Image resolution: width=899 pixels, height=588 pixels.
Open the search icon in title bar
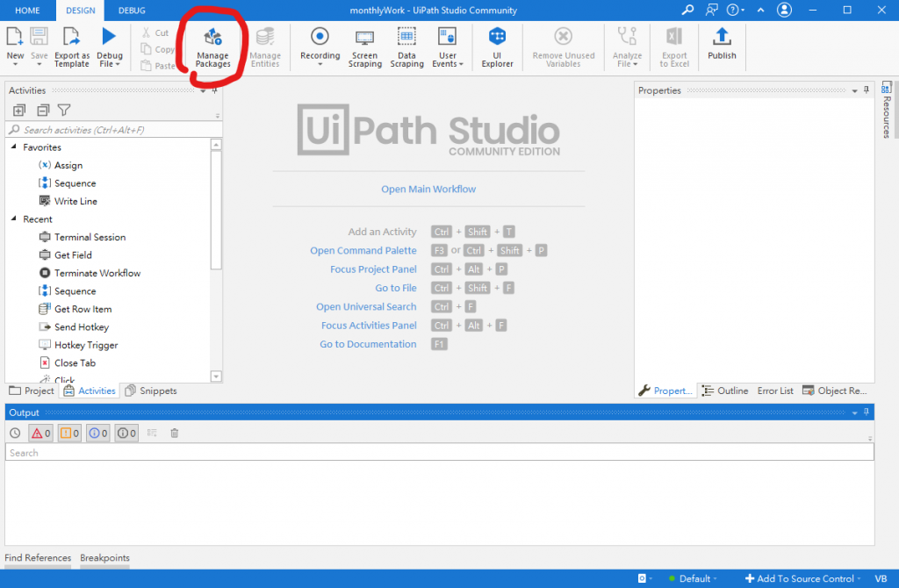click(x=687, y=10)
